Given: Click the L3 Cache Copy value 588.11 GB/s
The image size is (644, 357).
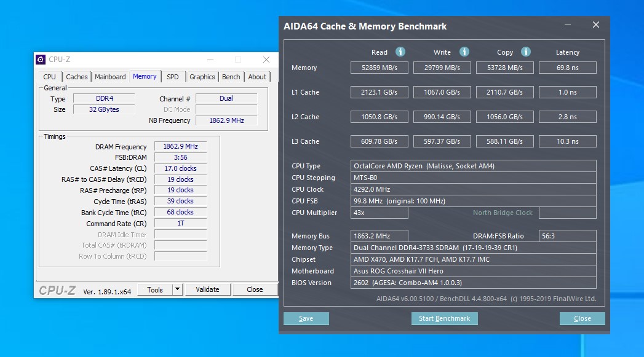Looking at the screenshot, I should 505,141.
